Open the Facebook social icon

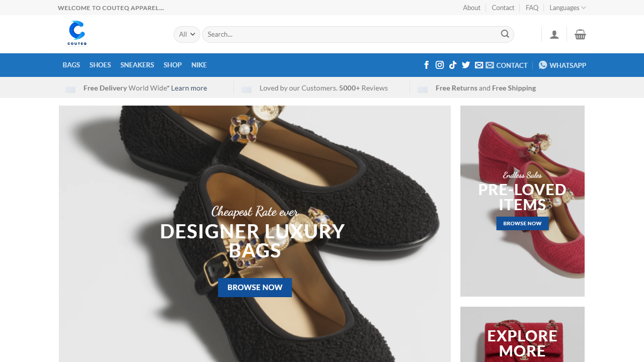point(426,65)
